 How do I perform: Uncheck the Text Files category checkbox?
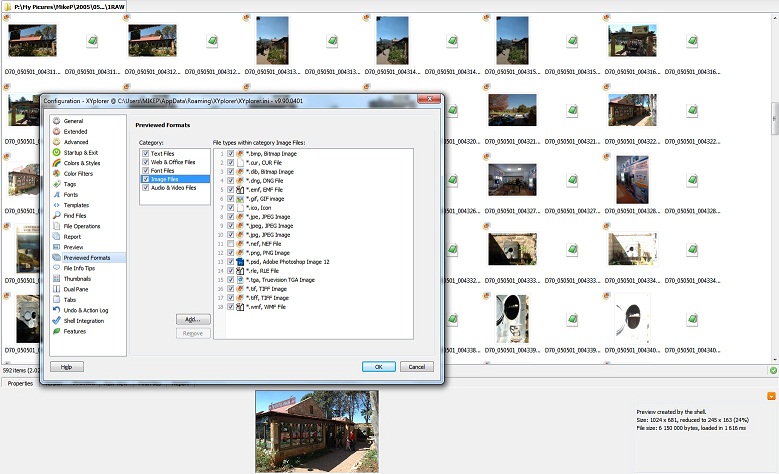(145, 153)
